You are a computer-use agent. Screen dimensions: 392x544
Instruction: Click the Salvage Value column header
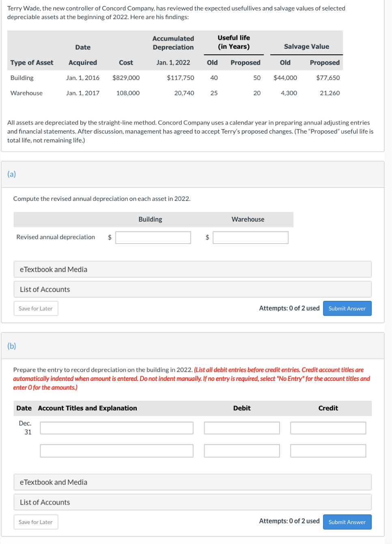pyautogui.click(x=306, y=47)
